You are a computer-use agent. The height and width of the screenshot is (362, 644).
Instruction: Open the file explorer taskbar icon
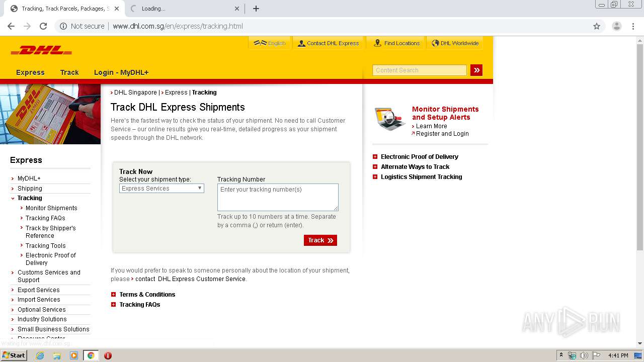point(57,355)
